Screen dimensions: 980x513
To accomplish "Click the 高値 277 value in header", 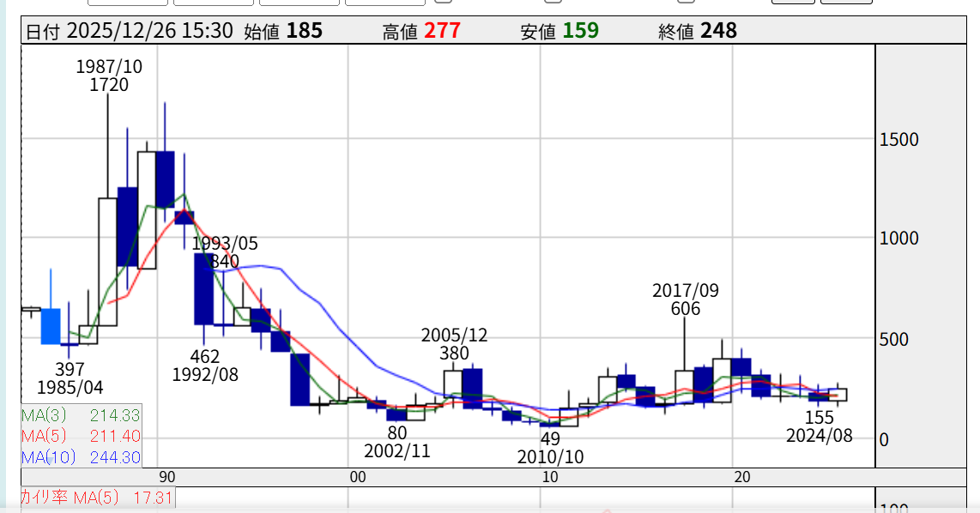I will click(x=421, y=32).
